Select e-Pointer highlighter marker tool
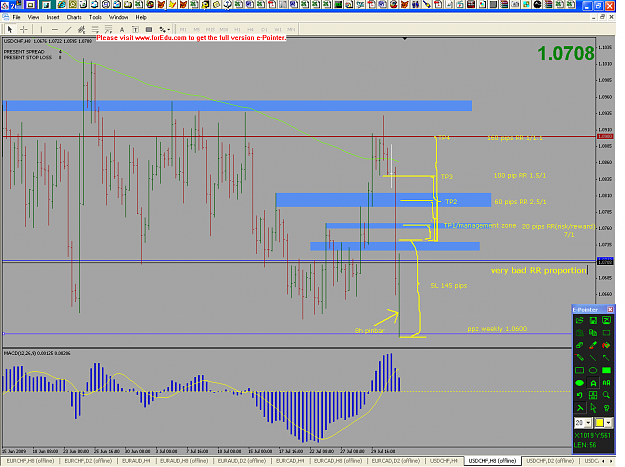Image resolution: width=625 pixels, height=467 pixels. (593, 345)
